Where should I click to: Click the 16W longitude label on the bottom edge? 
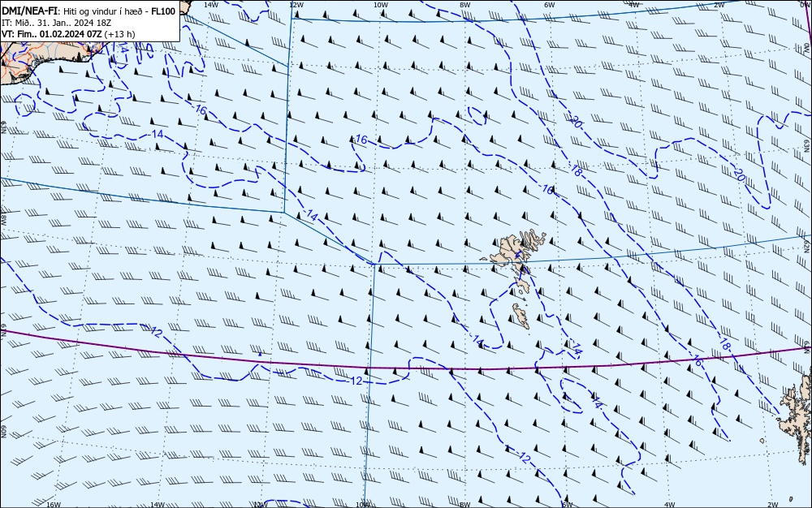click(54, 505)
